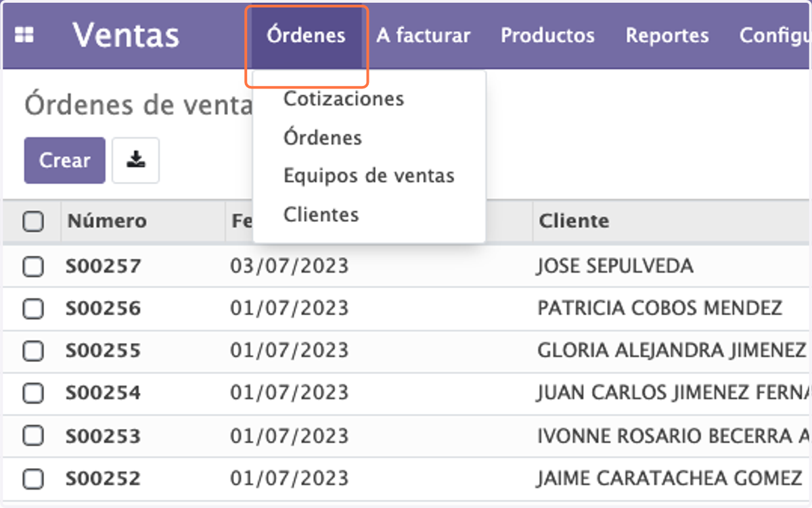Click date 03/07/2023 of S00257
The height and width of the screenshot is (508, 812).
(289, 267)
